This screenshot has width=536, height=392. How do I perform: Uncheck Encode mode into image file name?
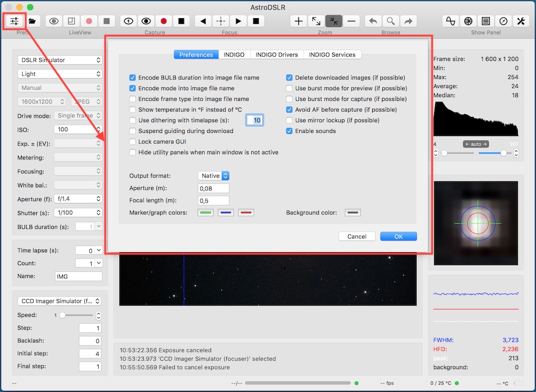pyautogui.click(x=133, y=88)
